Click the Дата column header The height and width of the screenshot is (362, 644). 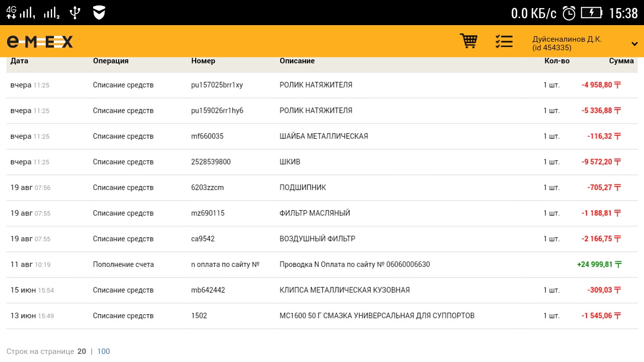pyautogui.click(x=19, y=61)
